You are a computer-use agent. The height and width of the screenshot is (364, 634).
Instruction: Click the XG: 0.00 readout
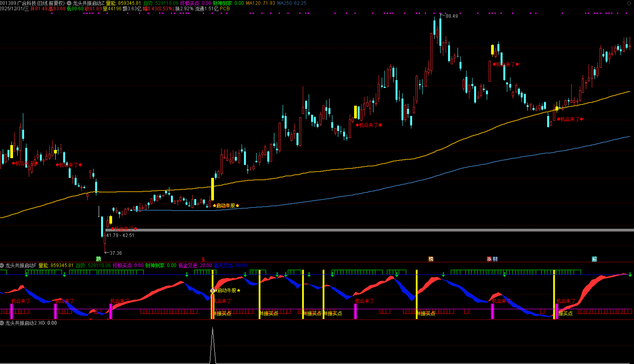pos(48,323)
